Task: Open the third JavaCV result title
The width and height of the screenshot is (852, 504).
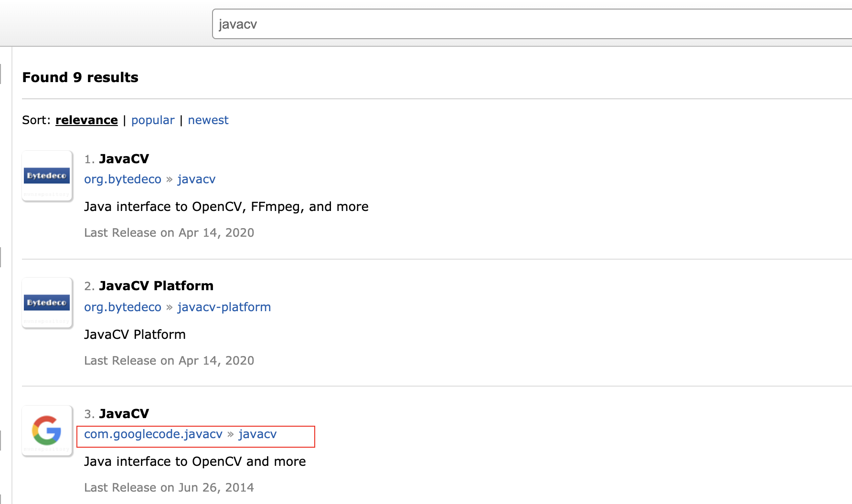Action: click(124, 414)
